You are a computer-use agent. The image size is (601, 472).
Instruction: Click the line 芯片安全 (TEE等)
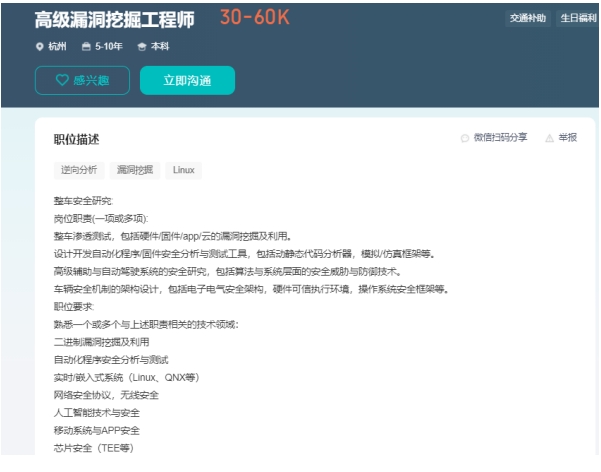click(94, 448)
